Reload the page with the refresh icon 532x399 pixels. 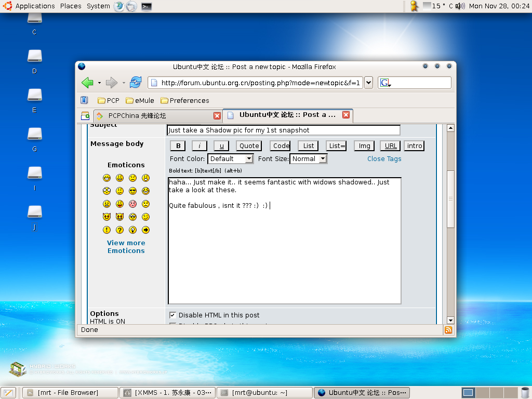pyautogui.click(x=136, y=83)
